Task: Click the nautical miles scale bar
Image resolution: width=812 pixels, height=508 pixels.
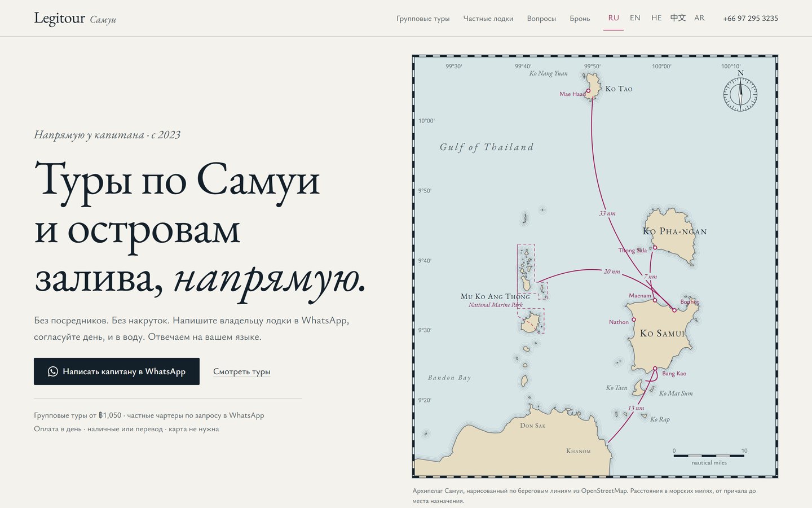Action: tap(709, 456)
